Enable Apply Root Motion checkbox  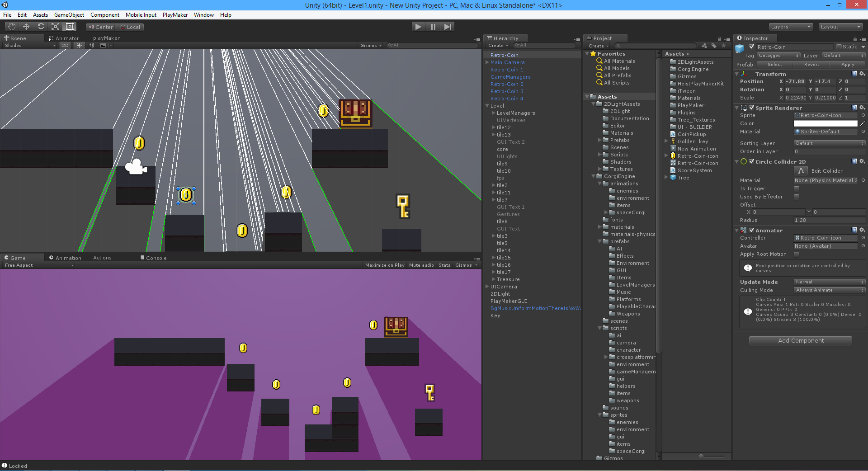pyautogui.click(x=797, y=254)
